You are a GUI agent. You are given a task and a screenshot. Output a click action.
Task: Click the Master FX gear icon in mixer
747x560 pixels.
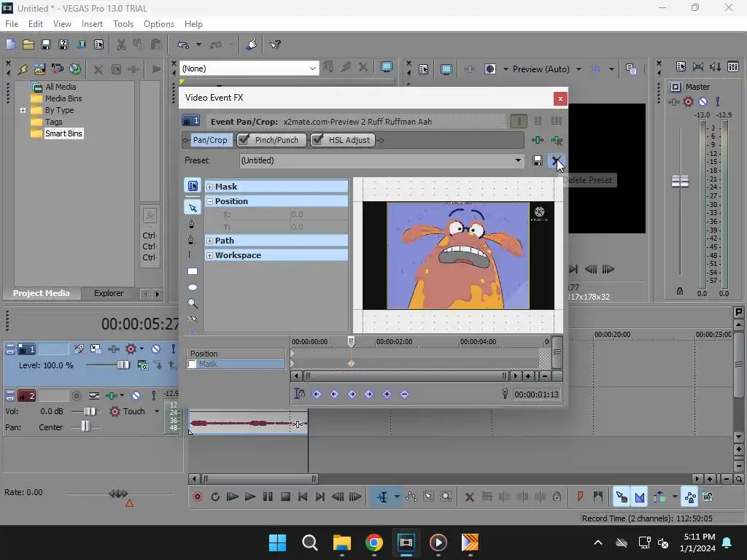pos(688,101)
